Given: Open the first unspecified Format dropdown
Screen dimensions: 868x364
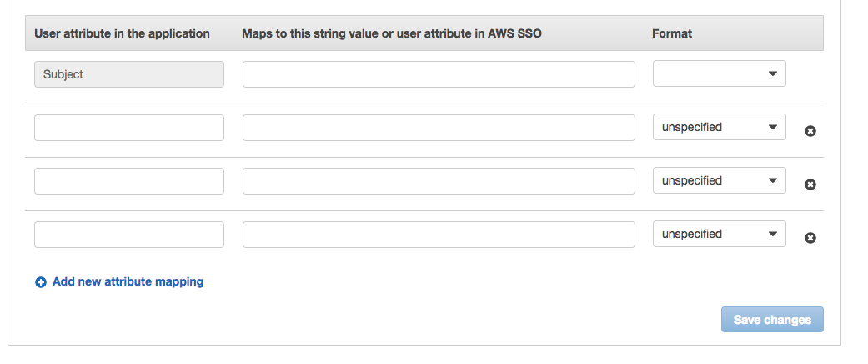Looking at the screenshot, I should tap(719, 127).
